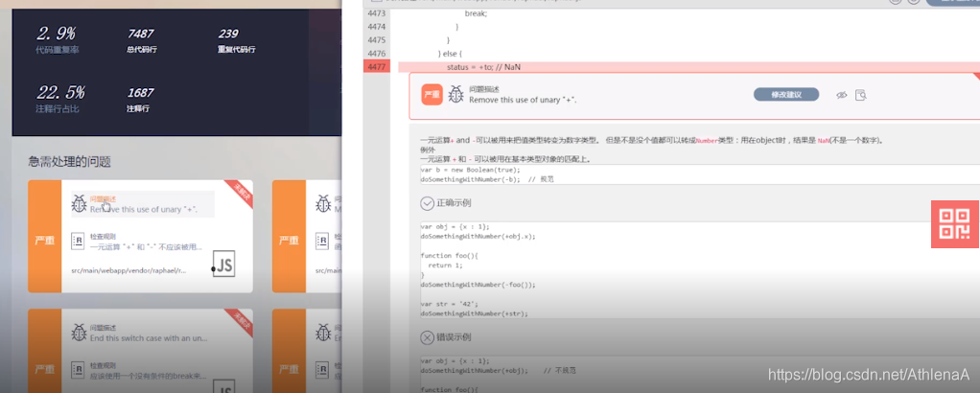This screenshot has height=393, width=980.
Task: Click the bug icon on the second top-row card
Action: tap(323, 203)
